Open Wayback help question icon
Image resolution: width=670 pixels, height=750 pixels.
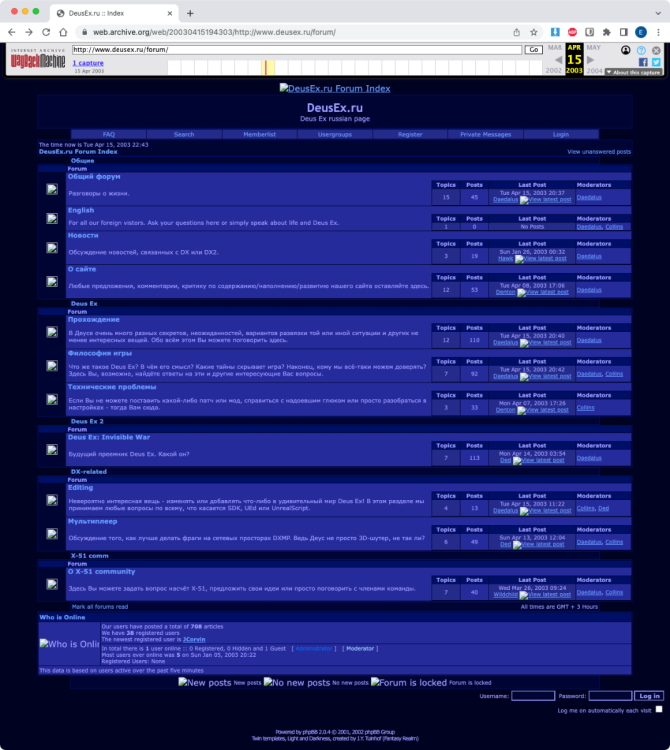641,50
